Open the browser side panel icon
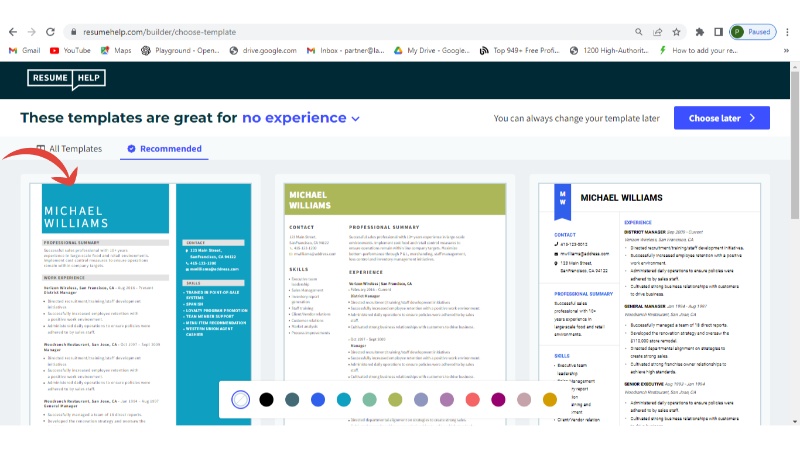This screenshot has height=449, width=800. tap(718, 32)
